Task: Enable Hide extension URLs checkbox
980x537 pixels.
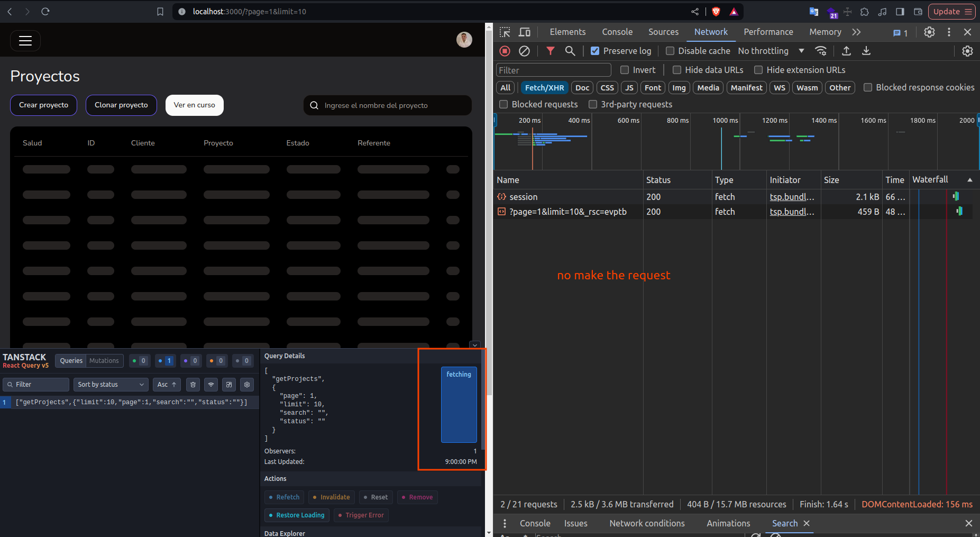Action: pos(758,70)
